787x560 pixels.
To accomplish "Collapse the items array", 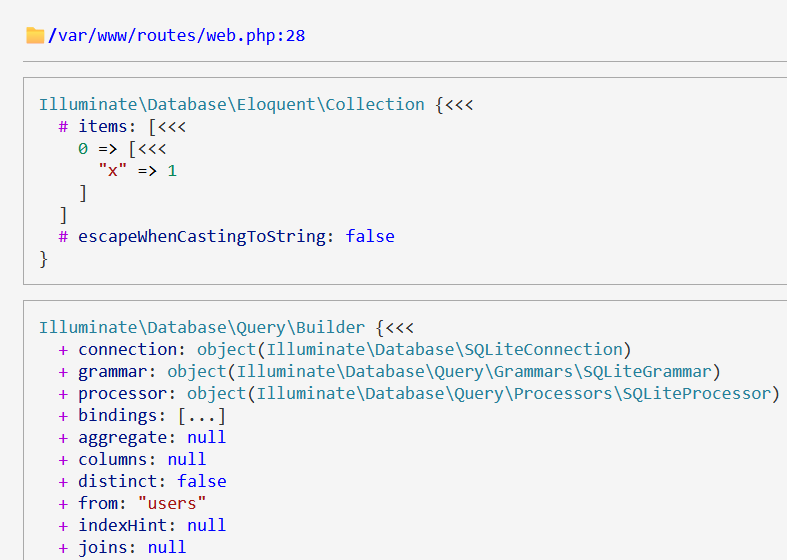I will coord(171,126).
